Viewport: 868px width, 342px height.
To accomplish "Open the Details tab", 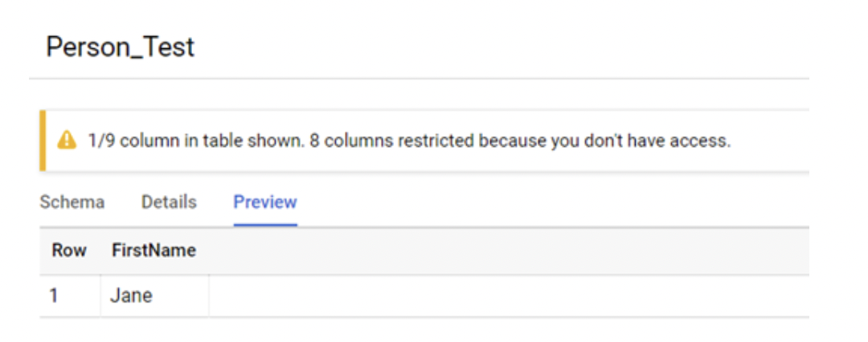I will point(169,202).
